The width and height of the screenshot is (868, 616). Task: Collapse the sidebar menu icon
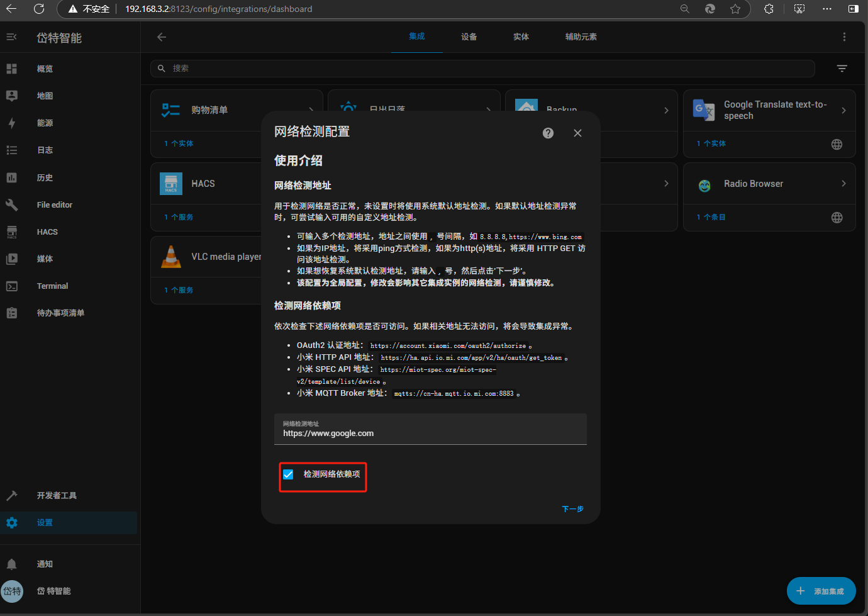12,37
